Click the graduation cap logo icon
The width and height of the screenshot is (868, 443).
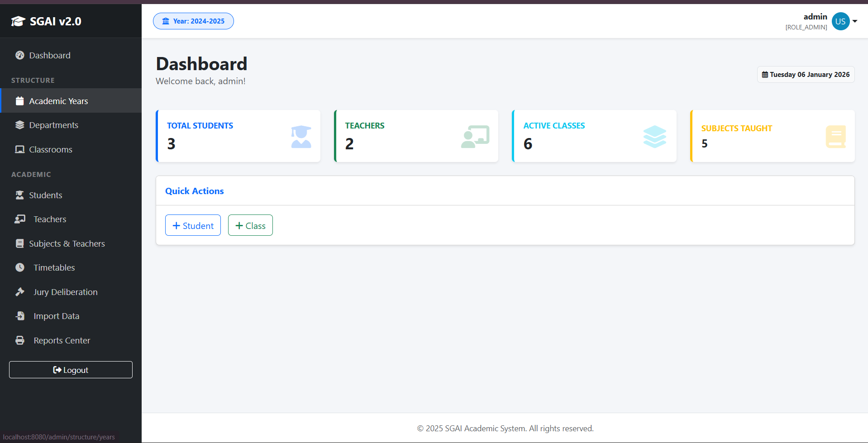18,21
